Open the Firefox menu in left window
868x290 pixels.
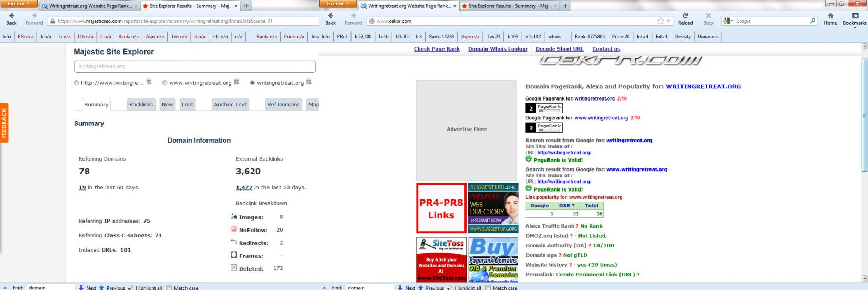(19, 4)
